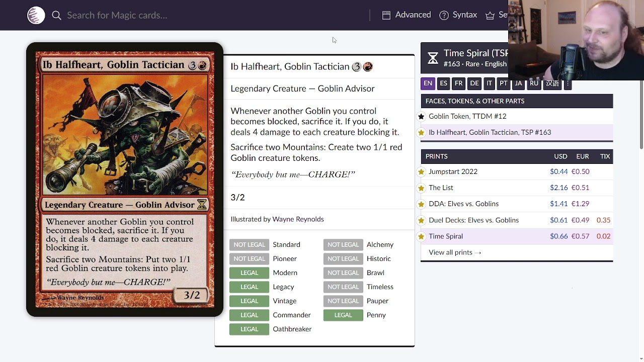644x362 pixels.
Task: Switch to IT language
Action: pos(489,83)
